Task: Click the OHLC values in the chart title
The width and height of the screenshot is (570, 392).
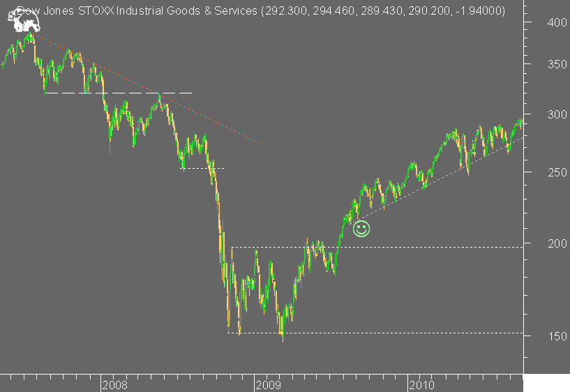Action: pyautogui.click(x=383, y=11)
